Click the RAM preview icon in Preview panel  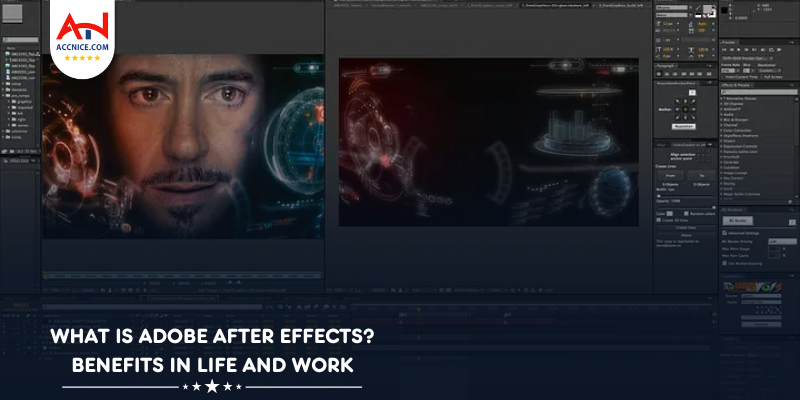(x=779, y=50)
